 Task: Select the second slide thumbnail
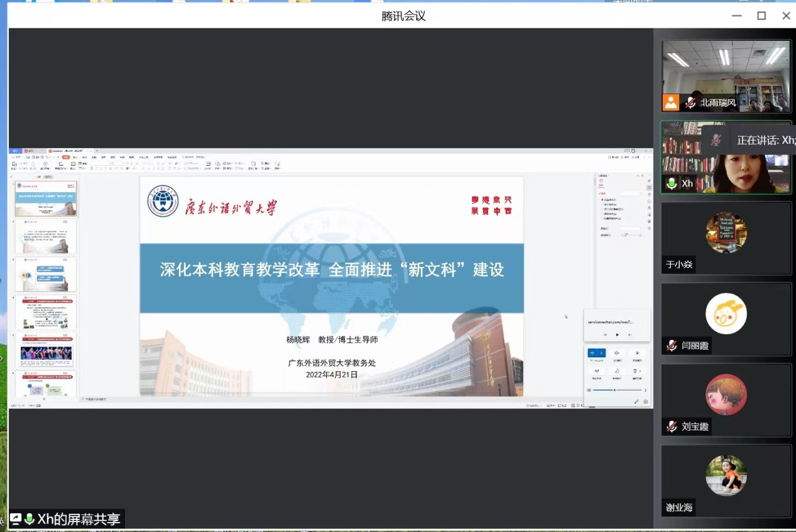pyautogui.click(x=46, y=236)
